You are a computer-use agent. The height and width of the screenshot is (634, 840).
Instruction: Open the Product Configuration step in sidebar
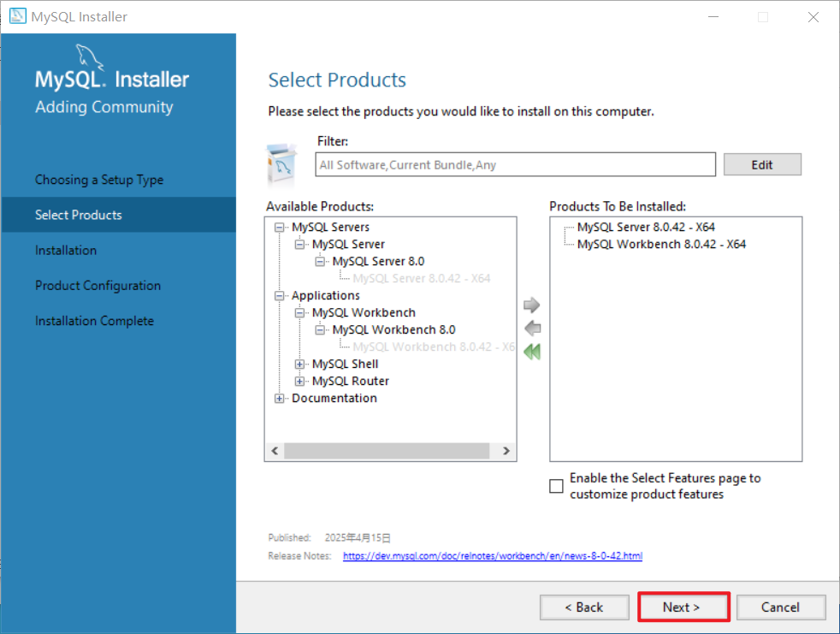click(98, 286)
